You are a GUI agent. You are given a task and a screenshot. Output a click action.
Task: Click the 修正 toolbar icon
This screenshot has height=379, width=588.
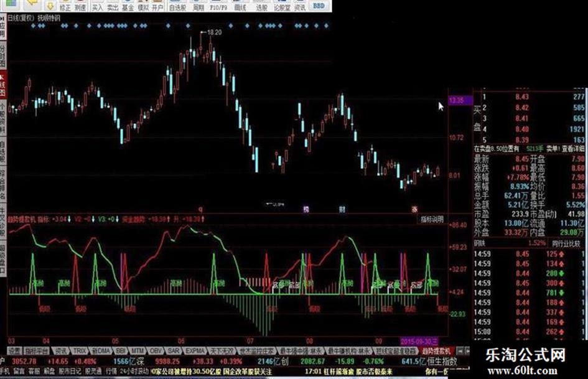65,6
